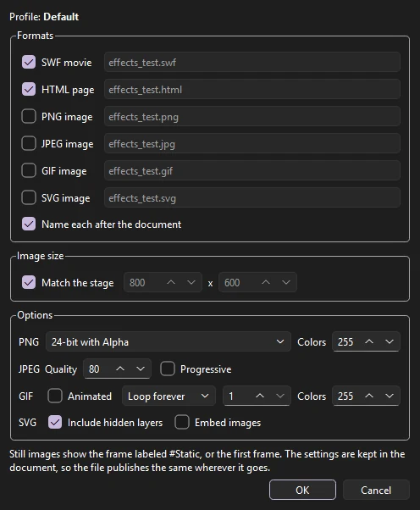Click the effects_test.png filename field
Viewport: 420px width, 510px height.
point(252,116)
